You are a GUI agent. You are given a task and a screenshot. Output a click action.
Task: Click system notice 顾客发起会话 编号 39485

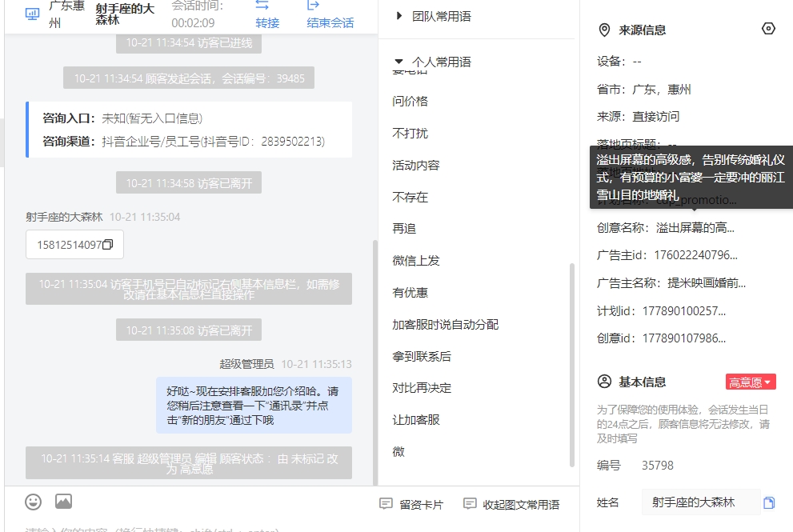pos(189,78)
